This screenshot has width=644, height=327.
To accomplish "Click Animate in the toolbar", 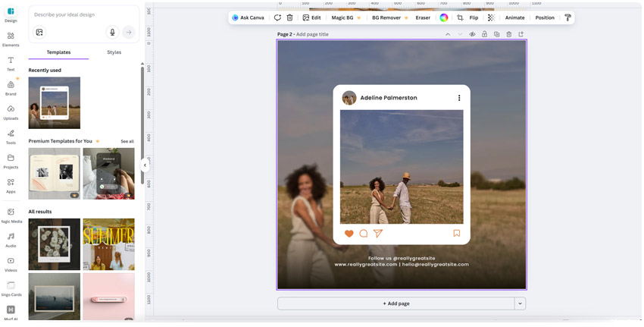I will pos(514,17).
